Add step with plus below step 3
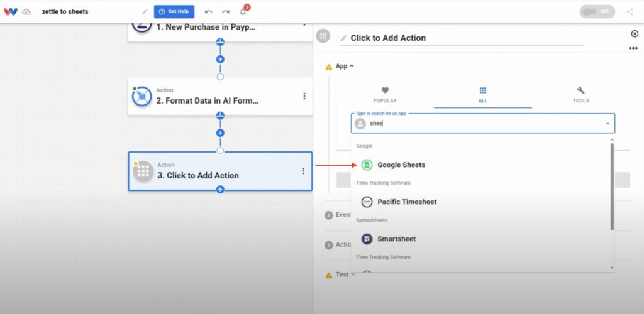The image size is (644, 314). coord(220,190)
